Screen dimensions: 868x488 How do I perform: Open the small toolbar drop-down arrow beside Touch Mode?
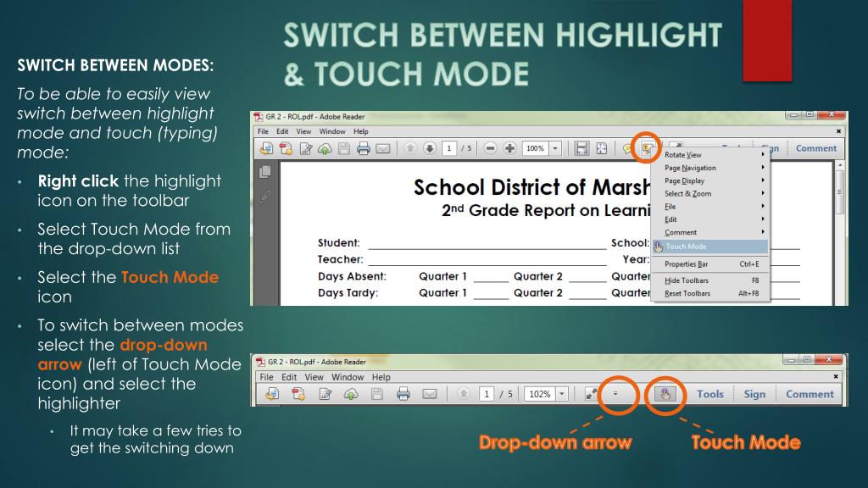click(x=615, y=394)
